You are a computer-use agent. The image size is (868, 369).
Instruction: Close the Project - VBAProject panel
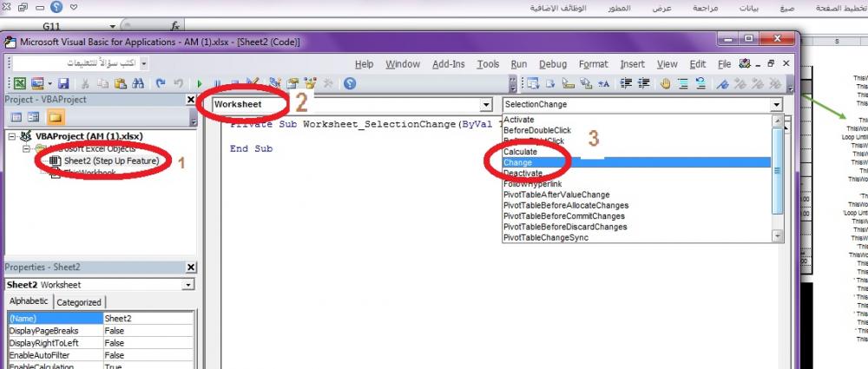[190, 100]
